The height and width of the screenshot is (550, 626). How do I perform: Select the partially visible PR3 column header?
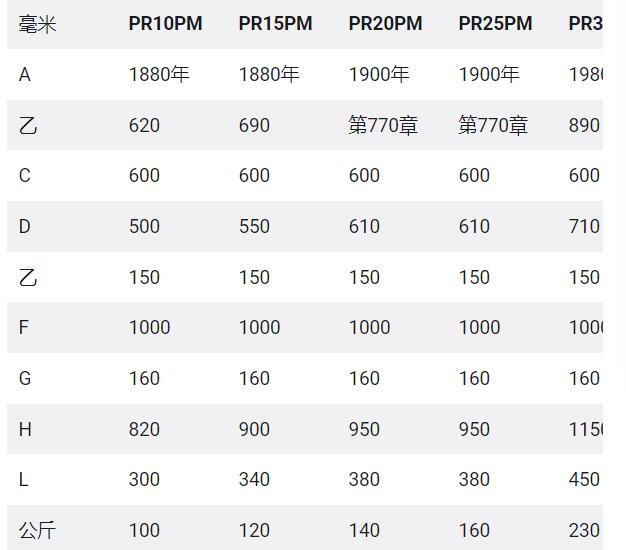(x=586, y=23)
